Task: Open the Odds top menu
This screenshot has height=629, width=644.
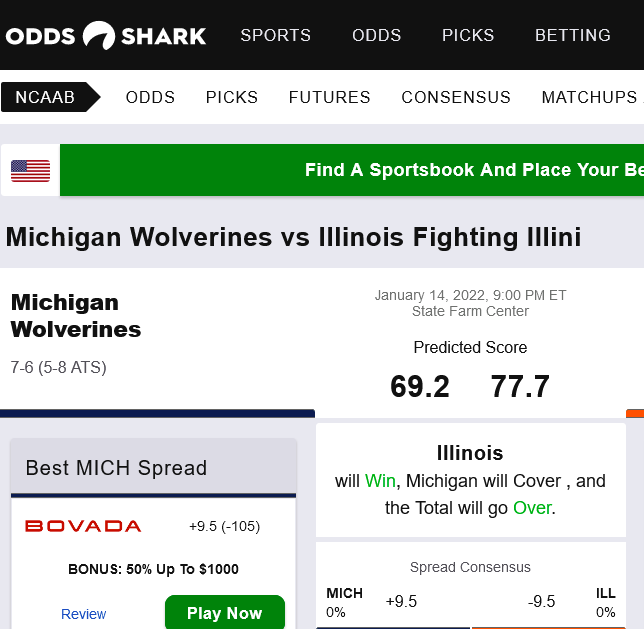Action: click(376, 36)
